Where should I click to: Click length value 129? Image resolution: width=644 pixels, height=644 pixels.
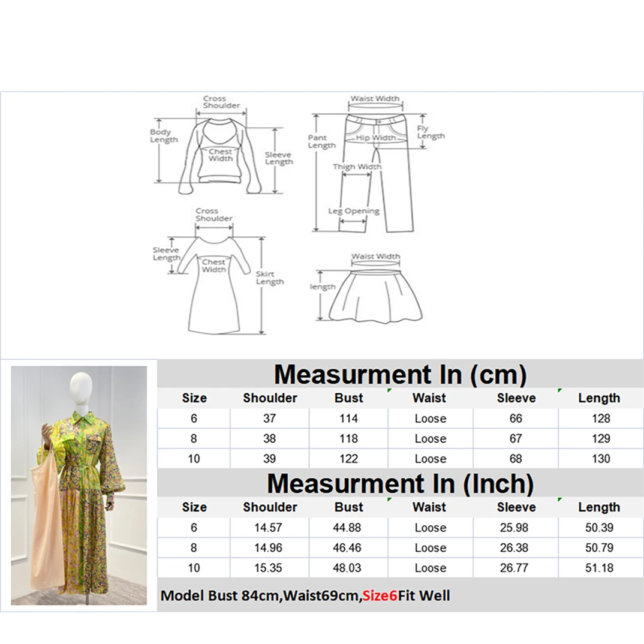coord(601,439)
